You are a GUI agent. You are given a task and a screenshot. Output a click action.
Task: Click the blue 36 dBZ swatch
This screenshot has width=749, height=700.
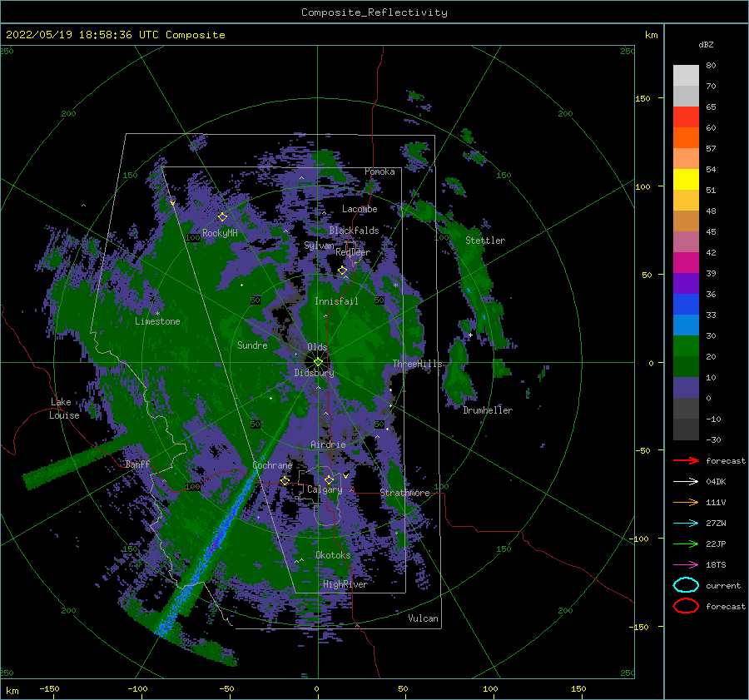686,304
